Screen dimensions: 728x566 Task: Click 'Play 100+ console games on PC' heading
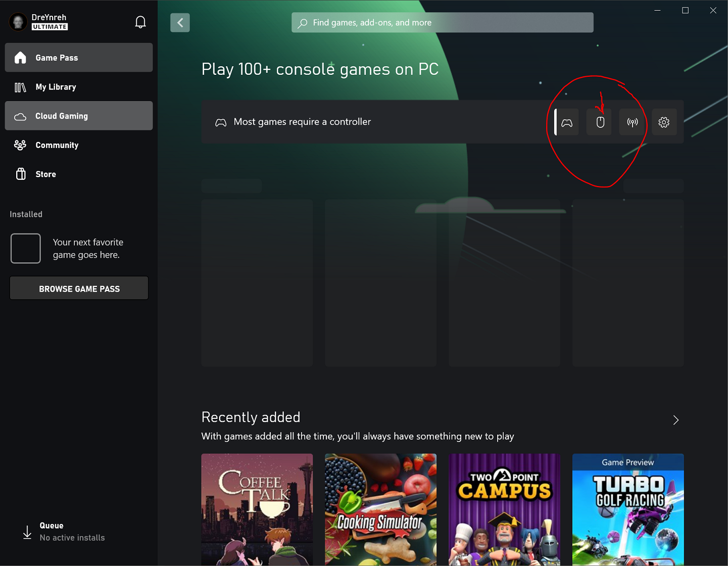[x=320, y=69]
